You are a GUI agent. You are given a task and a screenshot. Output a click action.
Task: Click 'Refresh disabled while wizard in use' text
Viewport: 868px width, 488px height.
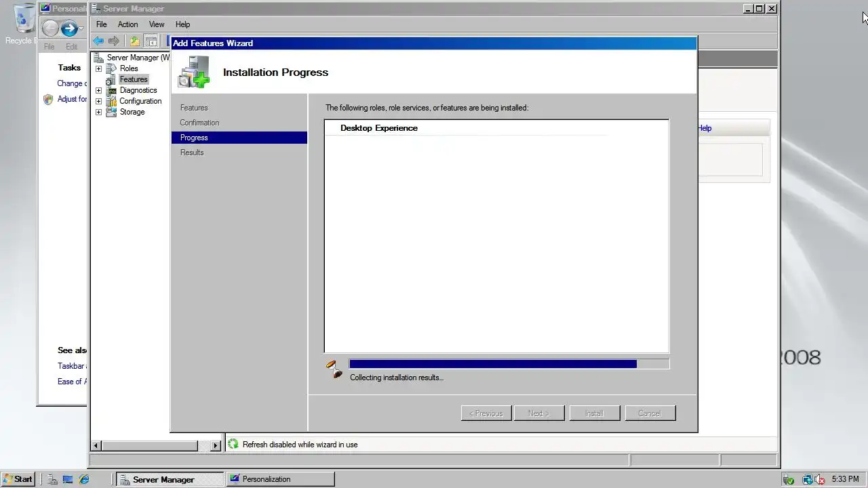pos(300,445)
